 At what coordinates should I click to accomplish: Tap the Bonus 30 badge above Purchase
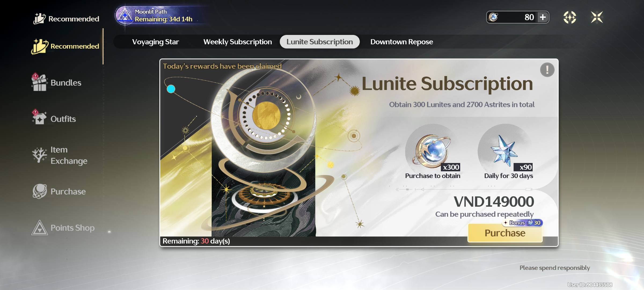click(x=523, y=223)
